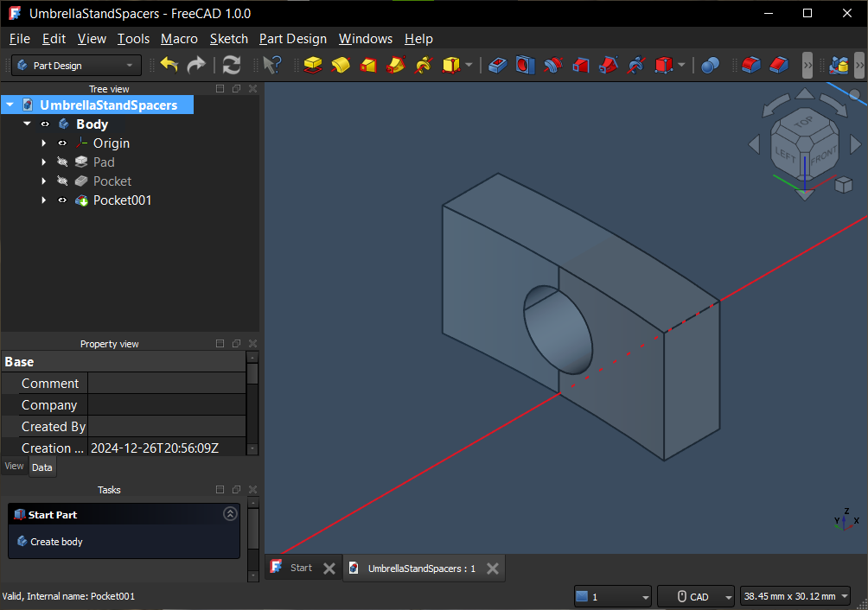
Task: Expand the Pocket001 tree item
Action: tap(44, 200)
